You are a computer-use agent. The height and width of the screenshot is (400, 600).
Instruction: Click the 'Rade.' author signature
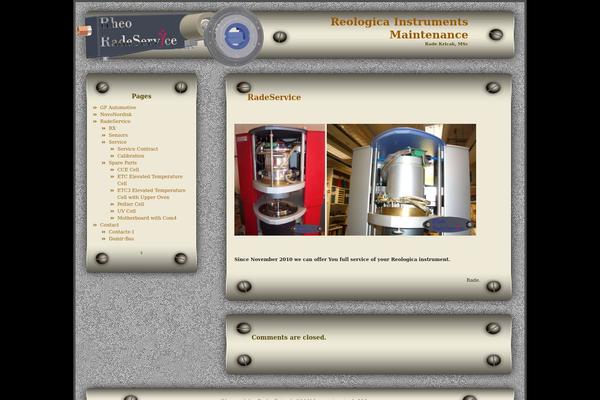click(473, 280)
